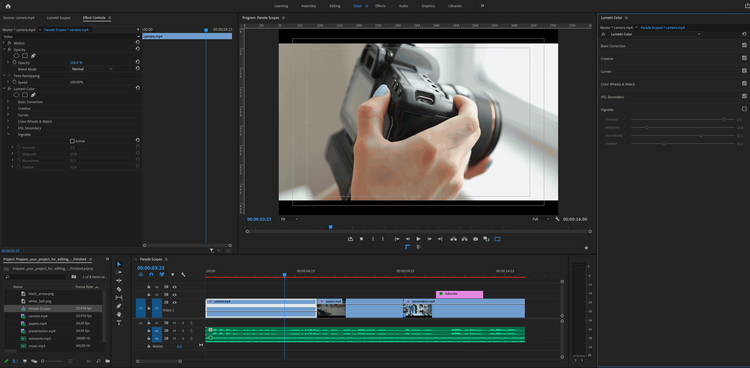The width and height of the screenshot is (750, 368).
Task: Click free draw bezier pen under Lumetri Color
Action: coord(33,95)
